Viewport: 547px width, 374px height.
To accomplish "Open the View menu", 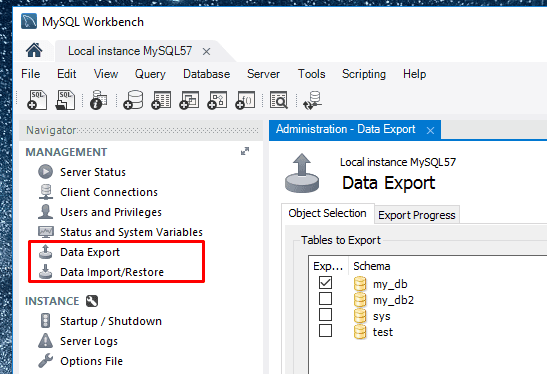I will 106,74.
